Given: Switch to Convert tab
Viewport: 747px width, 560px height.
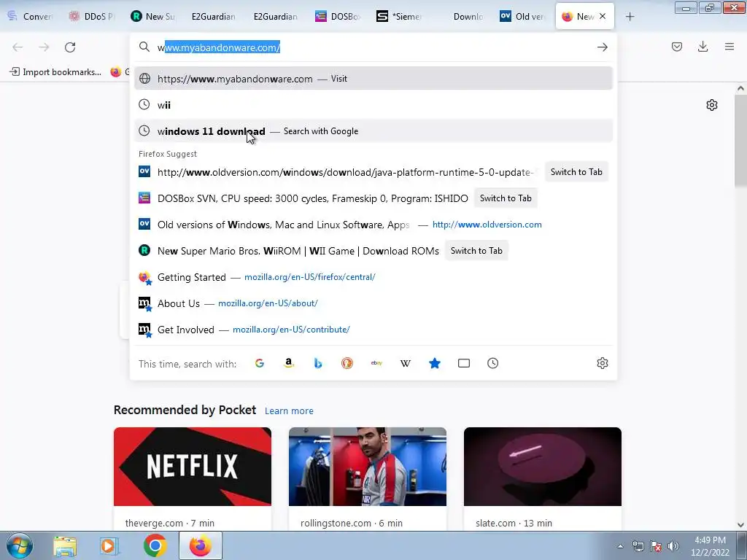Looking at the screenshot, I should (x=30, y=16).
